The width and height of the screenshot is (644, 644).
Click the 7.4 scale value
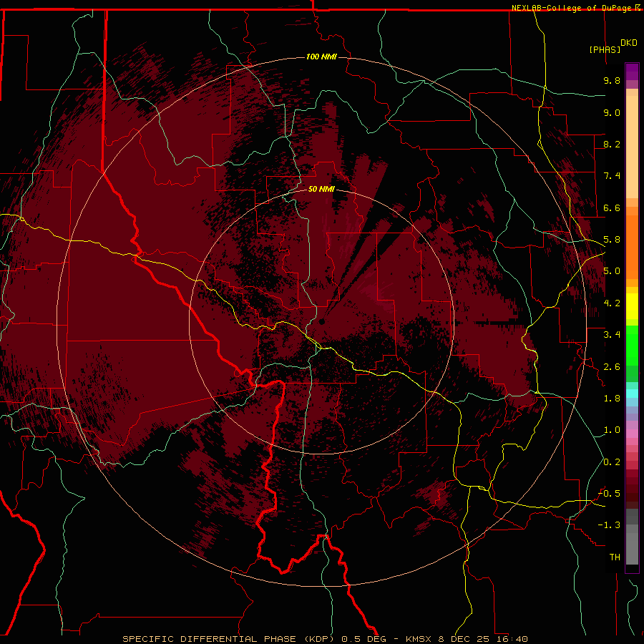click(x=612, y=176)
